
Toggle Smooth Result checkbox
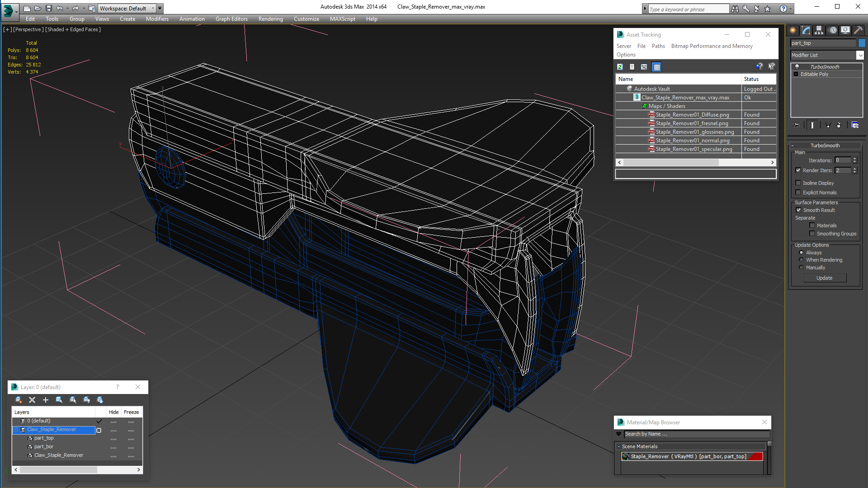[x=799, y=210]
